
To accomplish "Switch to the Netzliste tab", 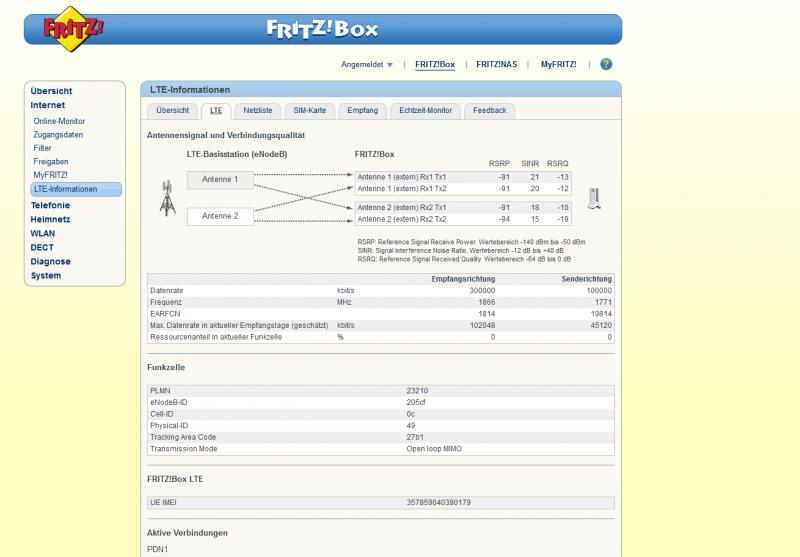I will (x=258, y=111).
